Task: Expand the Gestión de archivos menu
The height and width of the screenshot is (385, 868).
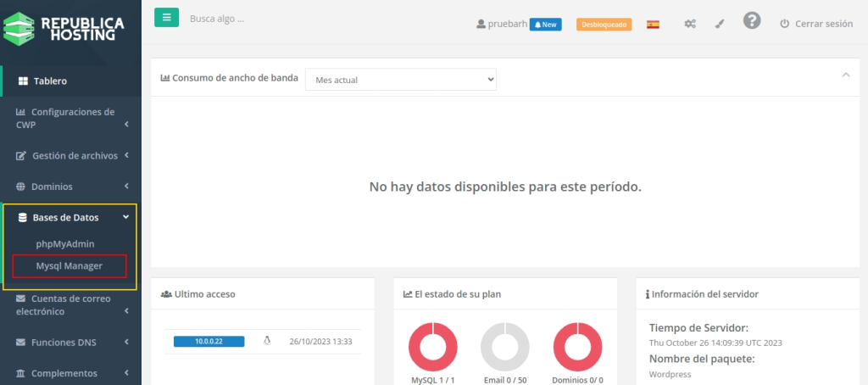Action: 73,156
